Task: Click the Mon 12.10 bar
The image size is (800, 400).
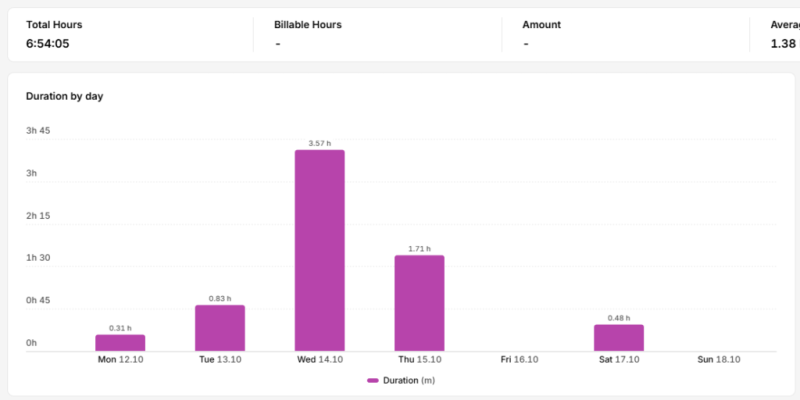Action: (x=120, y=343)
